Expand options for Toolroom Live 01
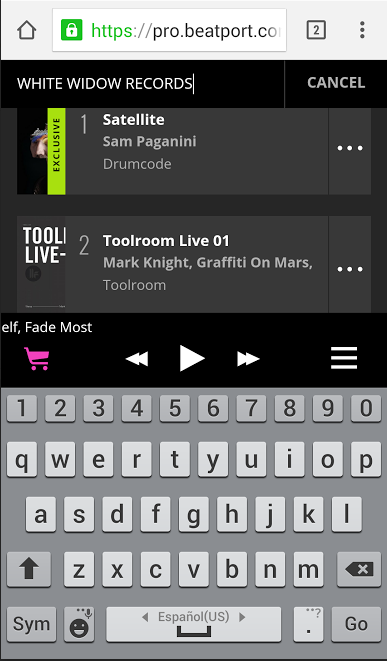The height and width of the screenshot is (661, 387). 350,269
